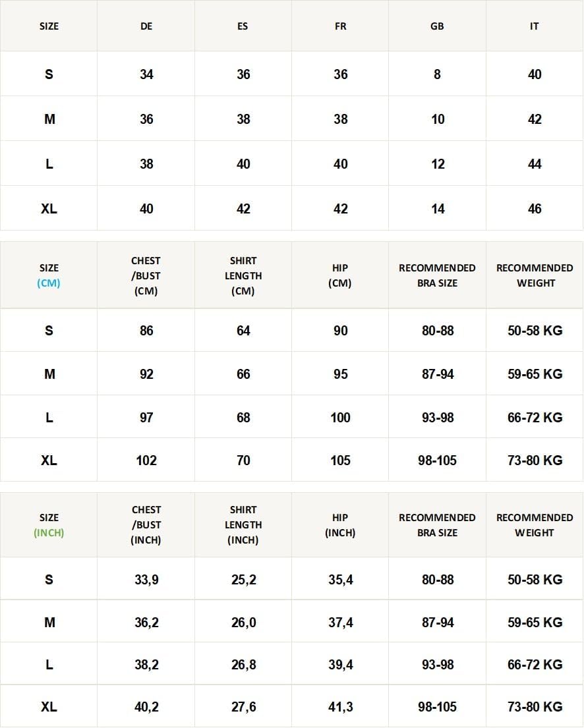Click the CHEST /BUST (INCH) header
This screenshot has width=584, height=728.
click(146, 525)
